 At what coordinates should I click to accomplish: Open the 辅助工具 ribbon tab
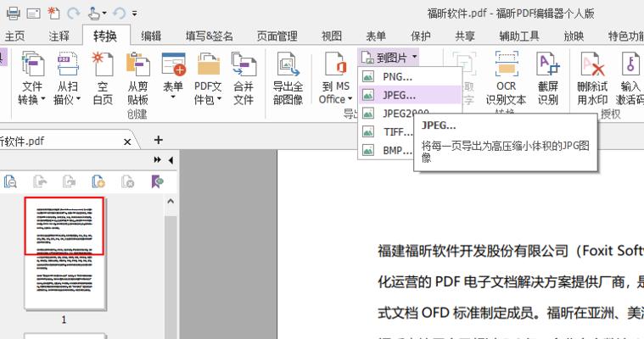point(519,36)
